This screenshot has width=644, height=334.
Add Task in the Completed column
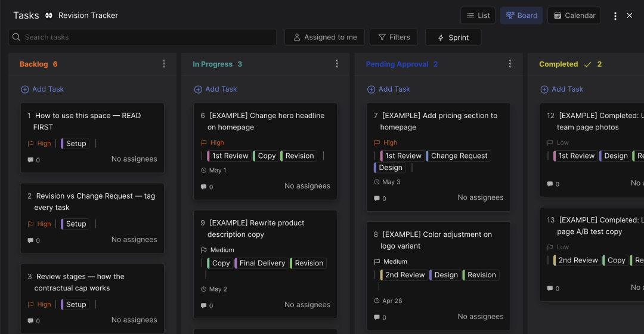562,89
